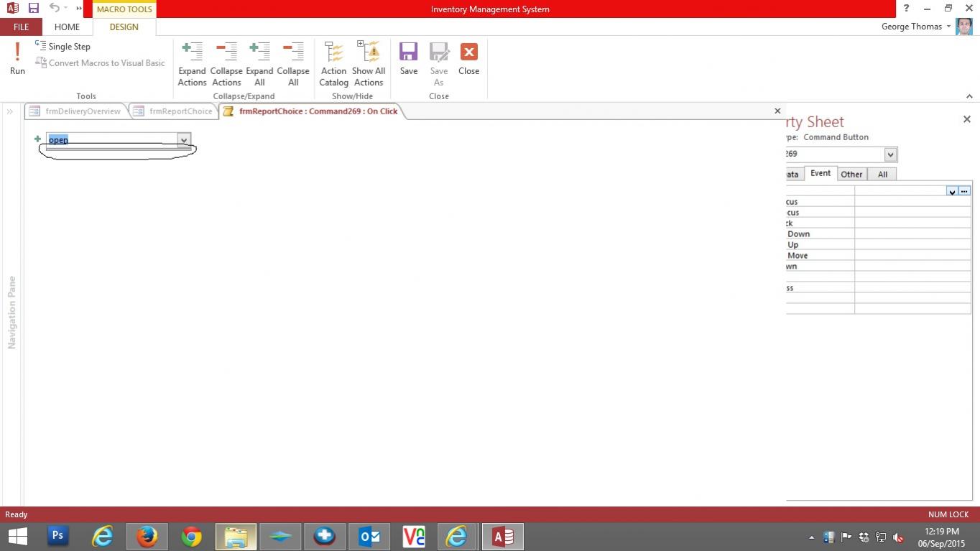
Task: Open Firefox from the Windows taskbar
Action: [x=147, y=536]
